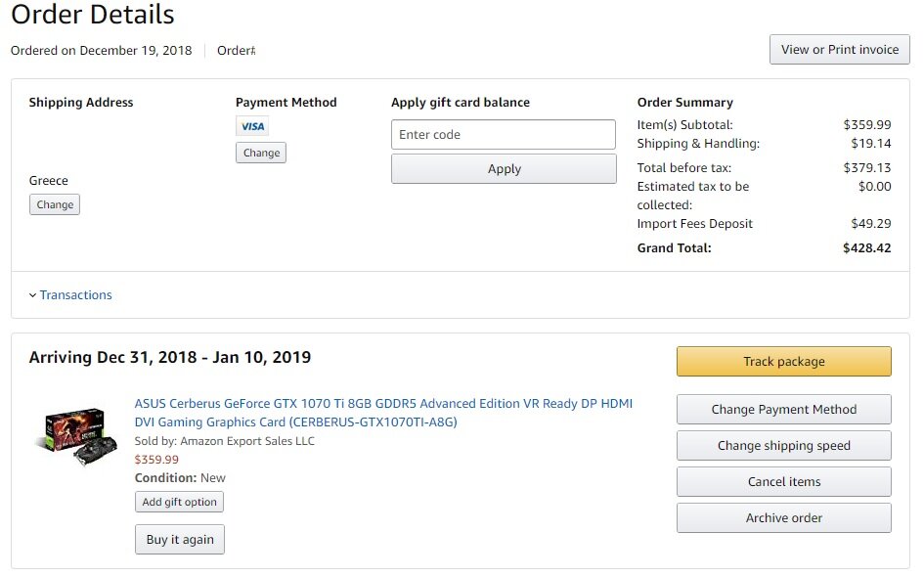This screenshot has height=577, width=924.
Task: Apply the gift card code
Action: click(x=504, y=169)
